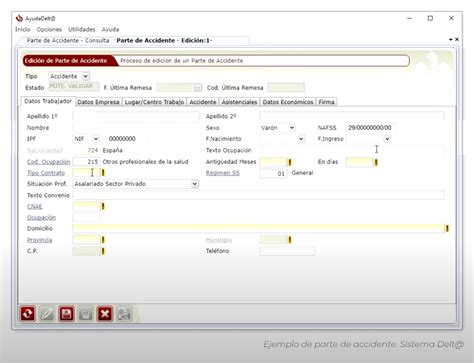Viewport: 474px width, 363px height.
Task: Open the Tipo Contrato lookup link
Action: click(x=46, y=173)
